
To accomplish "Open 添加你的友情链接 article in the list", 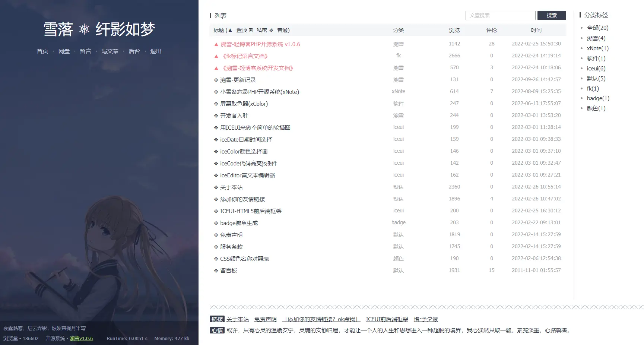I will point(242,199).
